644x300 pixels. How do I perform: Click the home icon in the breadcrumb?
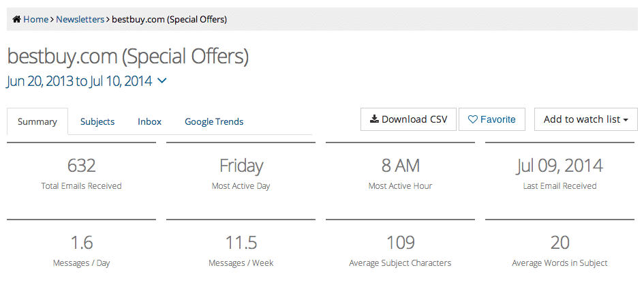tap(16, 20)
